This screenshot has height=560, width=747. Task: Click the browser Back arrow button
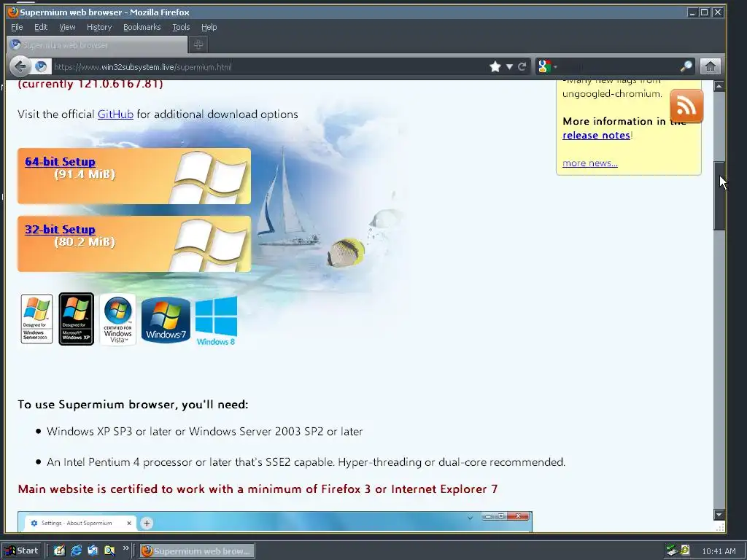pos(20,66)
